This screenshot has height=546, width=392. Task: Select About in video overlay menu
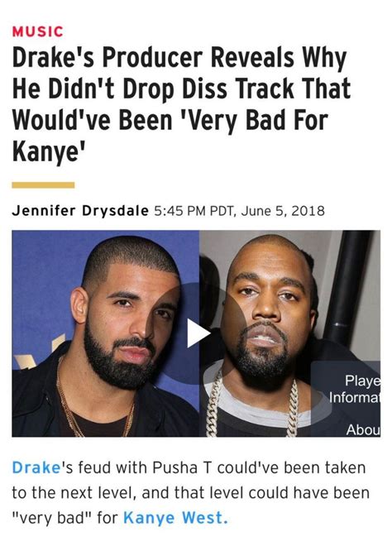pyautogui.click(x=363, y=429)
